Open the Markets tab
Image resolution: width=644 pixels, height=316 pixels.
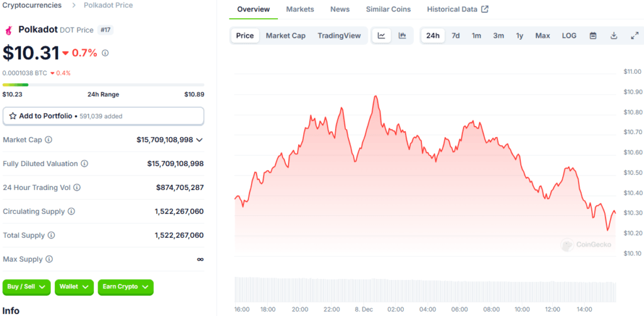click(300, 9)
